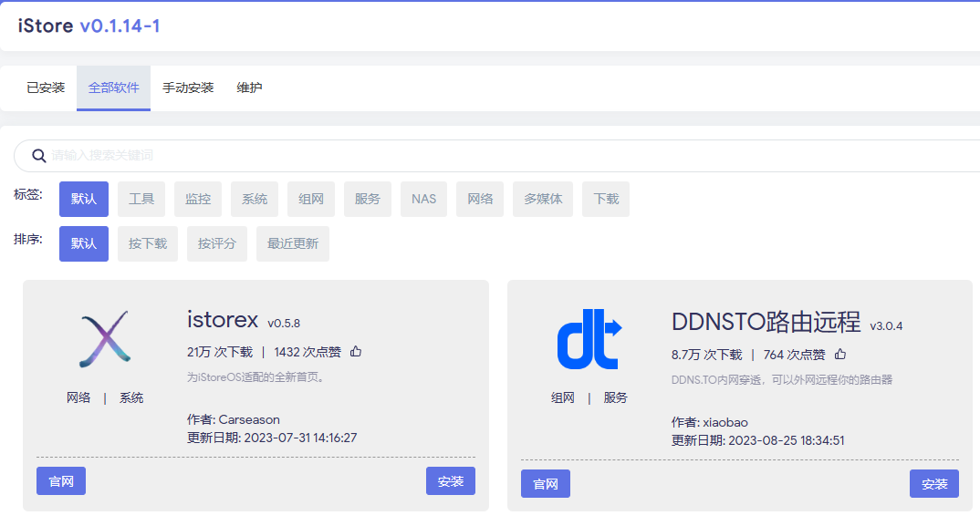
Task: Open the 官网 link for DDNSTO
Action: 546,484
